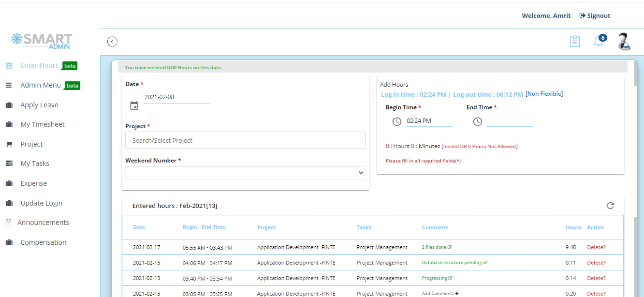This screenshot has width=644, height=297.
Task: Open the notifications bell
Action: [599, 41]
